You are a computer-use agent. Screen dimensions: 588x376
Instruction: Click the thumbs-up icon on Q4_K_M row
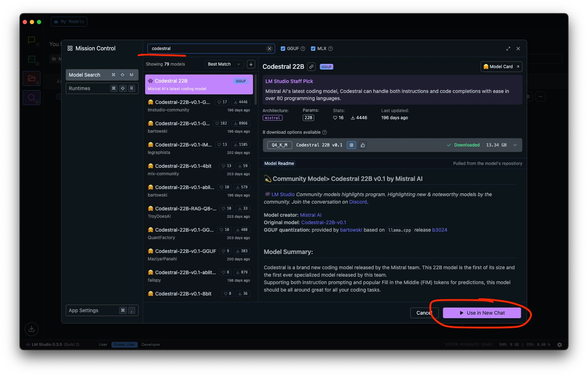coord(363,145)
